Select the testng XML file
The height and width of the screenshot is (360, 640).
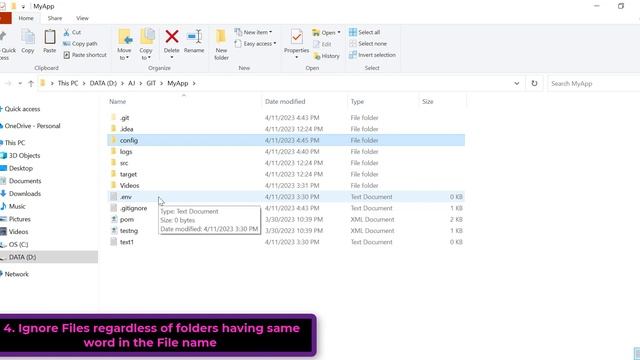tap(286, 231)
